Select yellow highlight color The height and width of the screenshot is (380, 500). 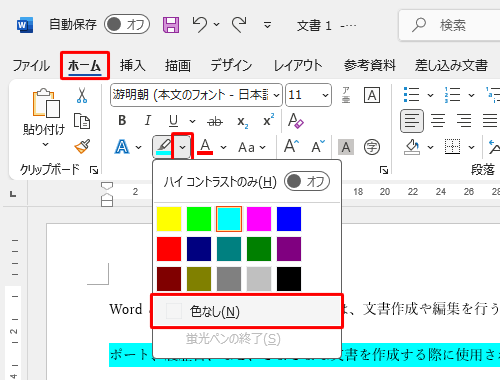click(x=169, y=219)
